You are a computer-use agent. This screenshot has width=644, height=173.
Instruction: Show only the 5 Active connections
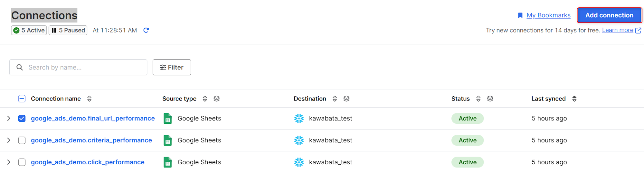pyautogui.click(x=29, y=30)
